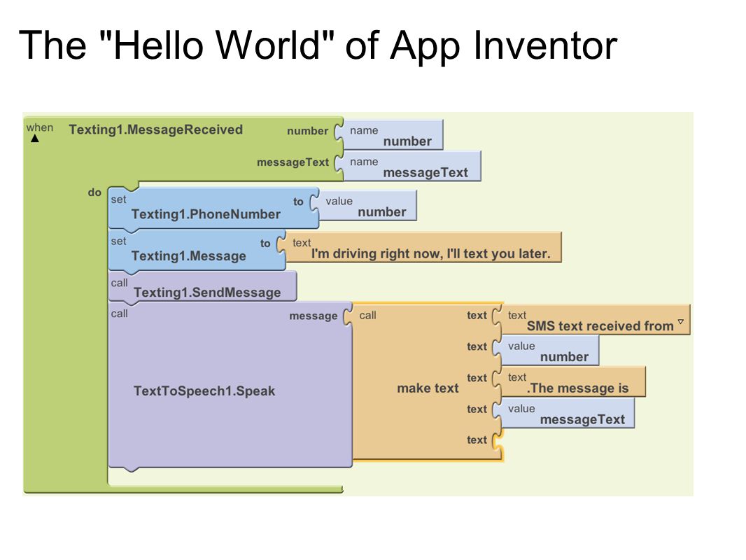Click the value number block after PhoneNumber
This screenshot has width=746, height=560.
click(x=367, y=206)
